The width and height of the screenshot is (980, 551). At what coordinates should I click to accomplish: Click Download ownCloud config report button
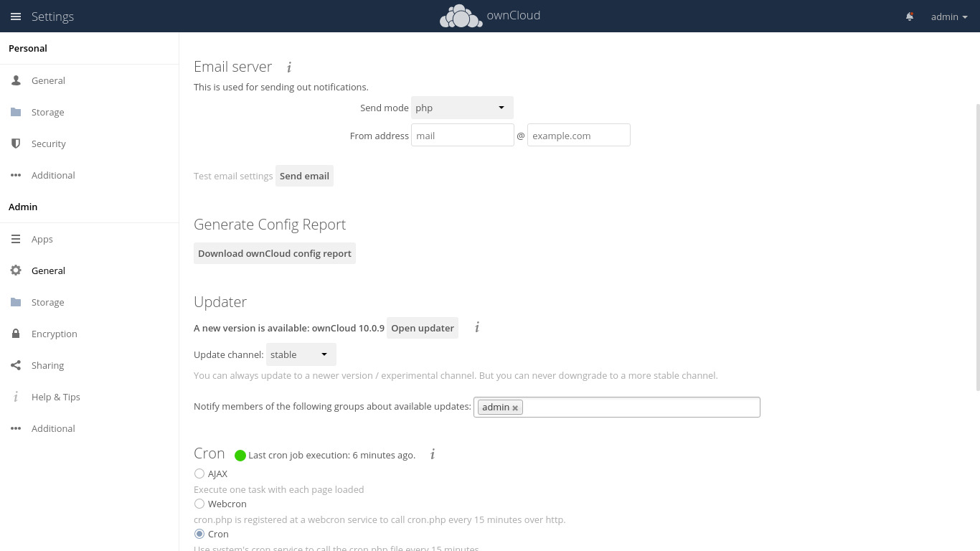pos(275,253)
